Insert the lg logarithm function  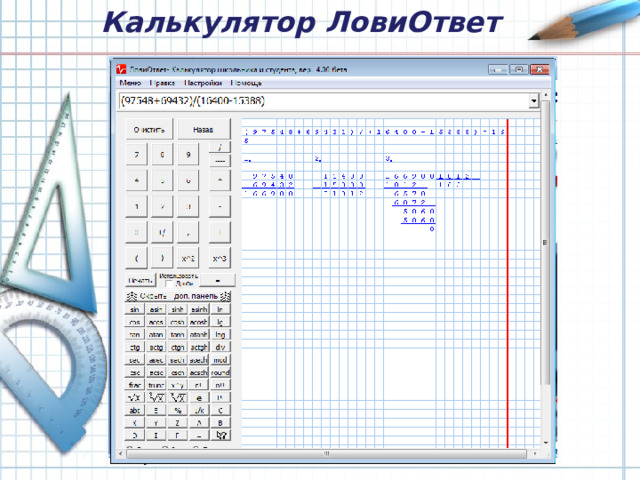220,322
